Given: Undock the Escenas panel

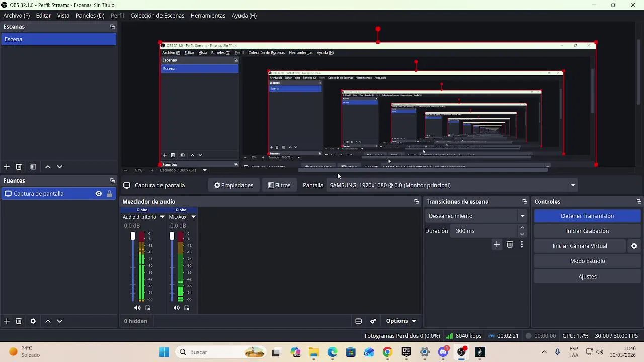Looking at the screenshot, I should pos(112,27).
